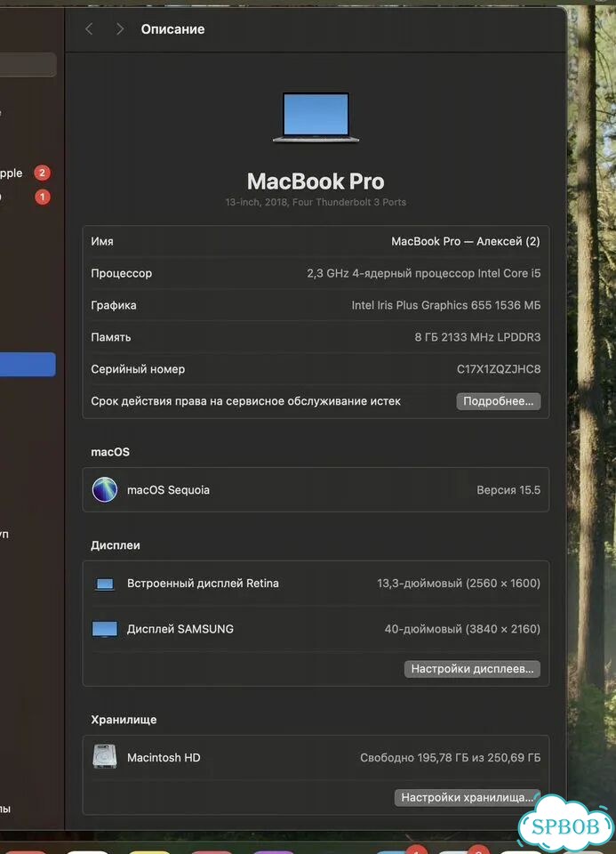Click Серийный номер label
Screen dimensions: 616x854
(138, 369)
